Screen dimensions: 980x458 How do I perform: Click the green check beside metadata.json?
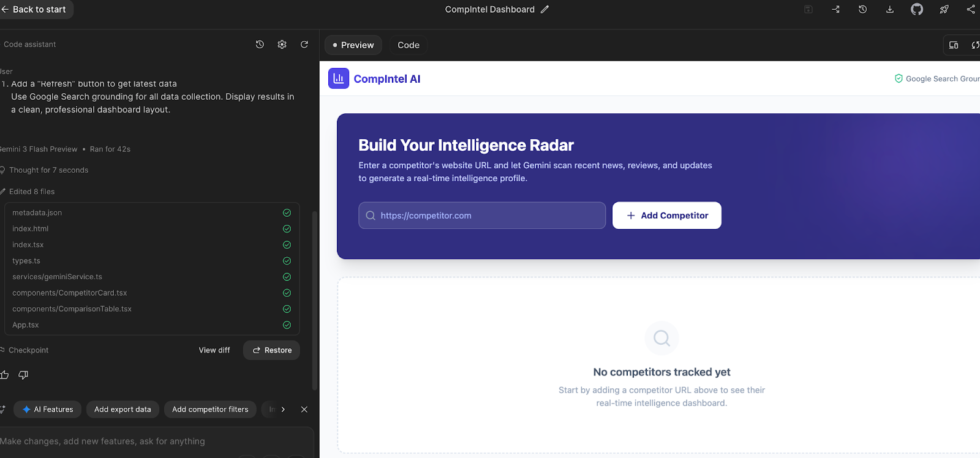pyautogui.click(x=287, y=212)
